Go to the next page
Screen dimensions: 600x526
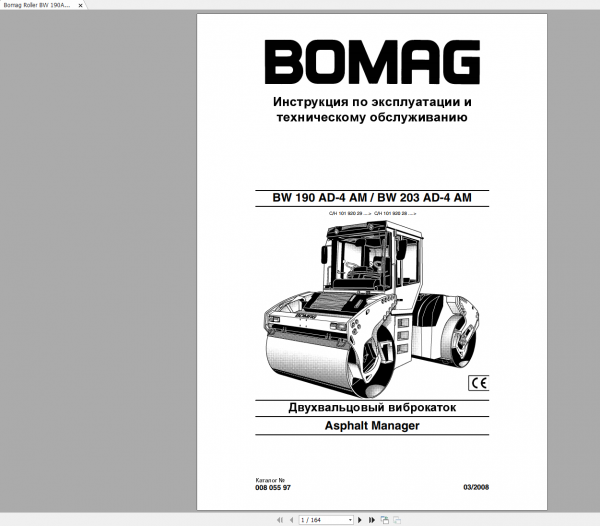[x=360, y=520]
